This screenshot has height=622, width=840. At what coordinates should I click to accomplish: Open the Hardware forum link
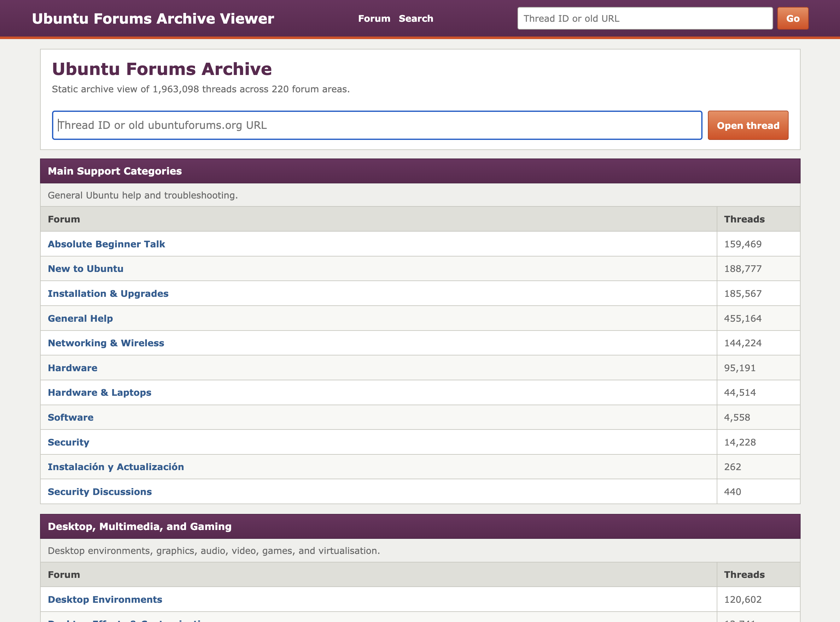coord(72,368)
